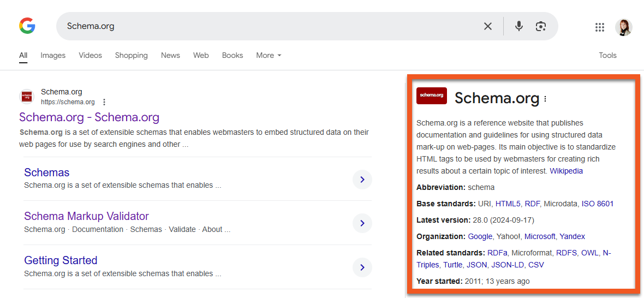644x298 pixels.
Task: Open the CSV related standard link
Action: pos(536,265)
